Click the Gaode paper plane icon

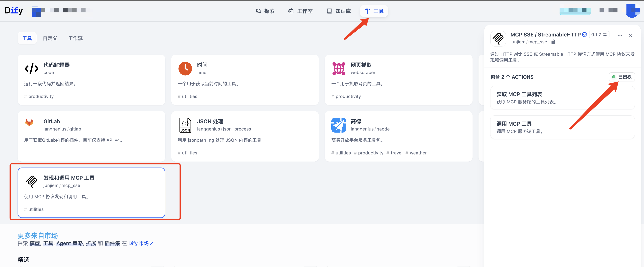pos(338,125)
